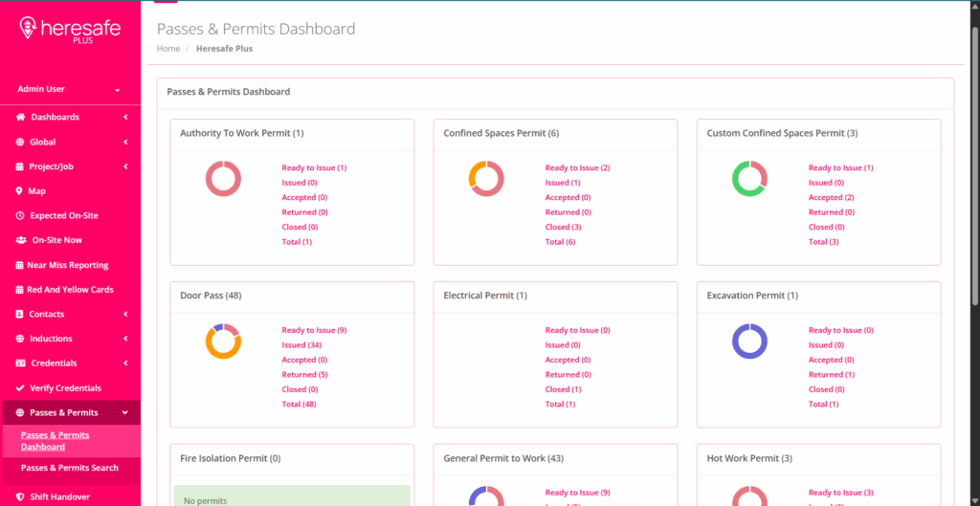Click the Door Pass donut chart
The image size is (980, 506).
click(223, 341)
